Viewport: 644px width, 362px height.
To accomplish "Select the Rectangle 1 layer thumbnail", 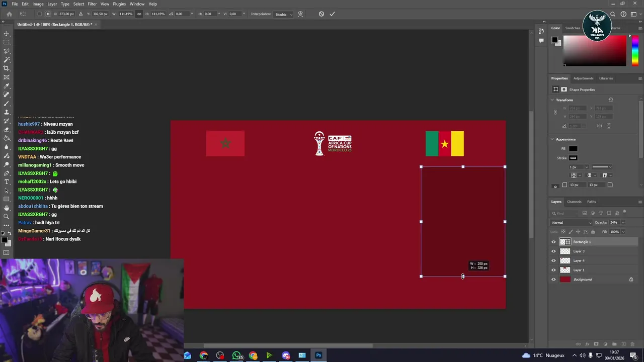I will click(x=565, y=242).
